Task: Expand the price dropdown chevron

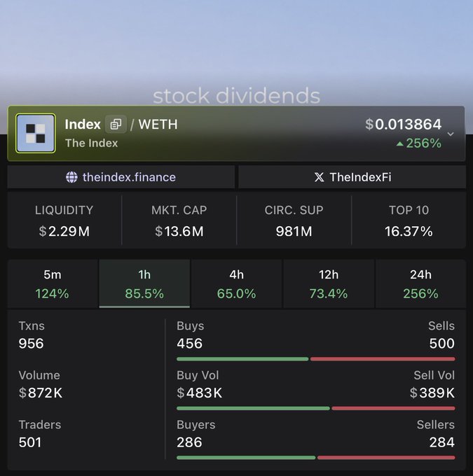Action: point(451,134)
